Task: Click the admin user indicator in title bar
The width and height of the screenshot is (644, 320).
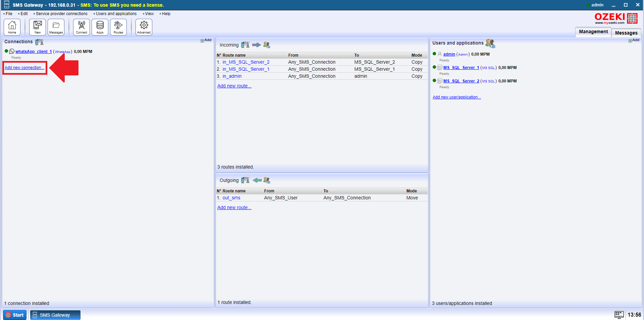Action: pyautogui.click(x=595, y=5)
